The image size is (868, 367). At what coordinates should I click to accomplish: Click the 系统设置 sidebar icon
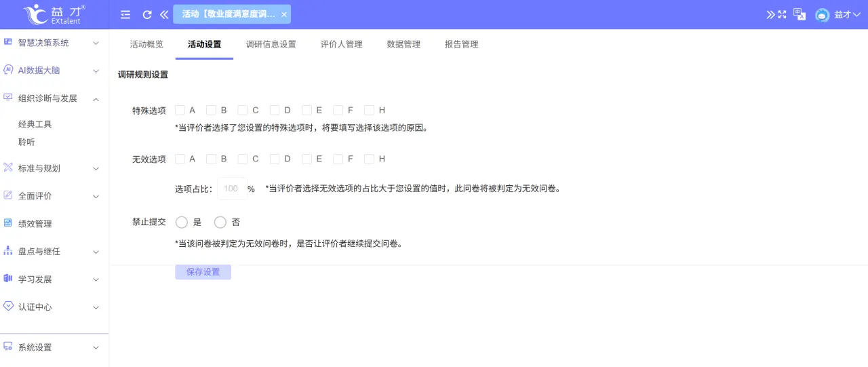8,347
